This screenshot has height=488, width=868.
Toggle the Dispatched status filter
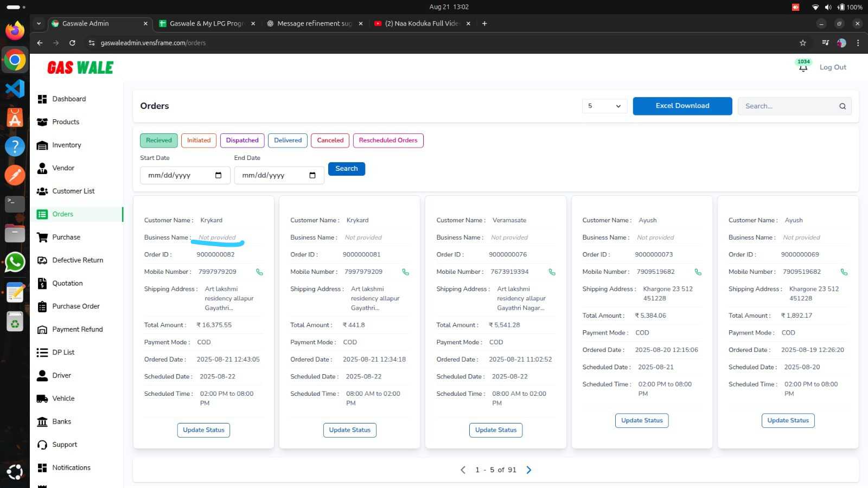click(242, 140)
